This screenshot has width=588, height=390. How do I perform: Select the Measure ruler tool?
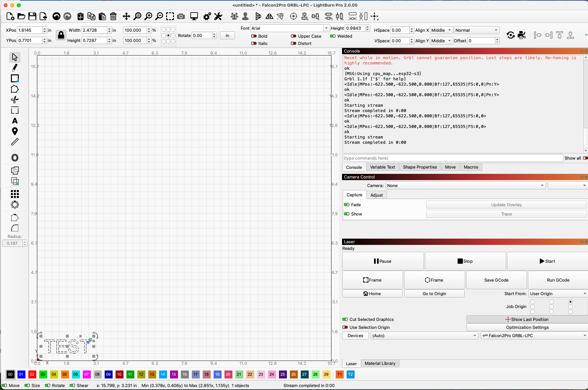pos(15,142)
